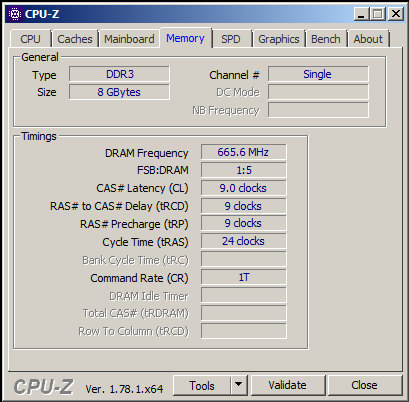
Task: Click the empty DRAM Idle Timer field
Action: click(244, 295)
